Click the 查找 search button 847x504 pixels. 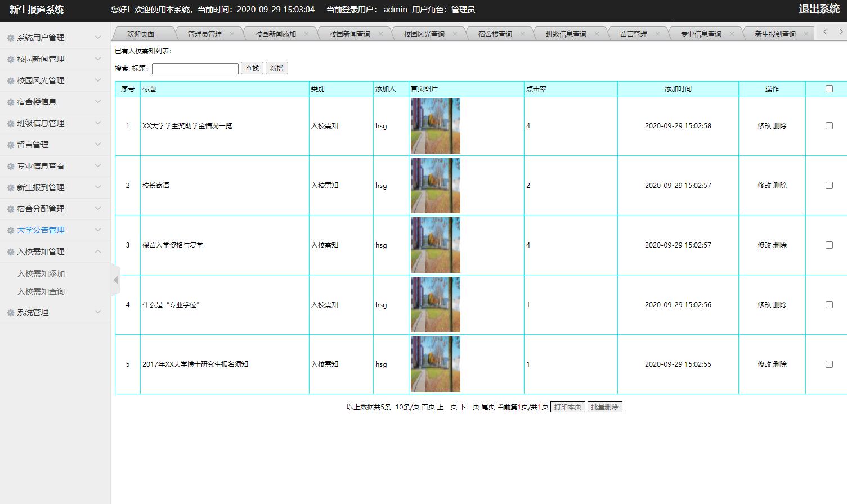(x=252, y=68)
